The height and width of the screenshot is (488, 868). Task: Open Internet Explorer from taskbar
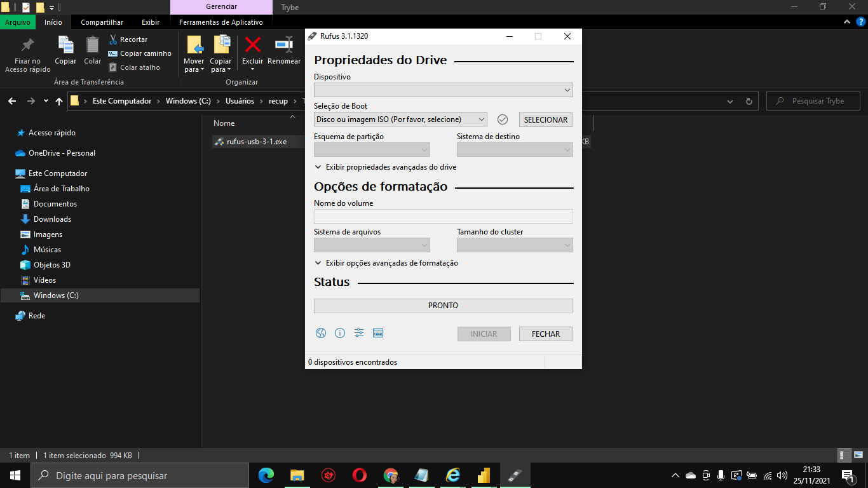point(453,475)
